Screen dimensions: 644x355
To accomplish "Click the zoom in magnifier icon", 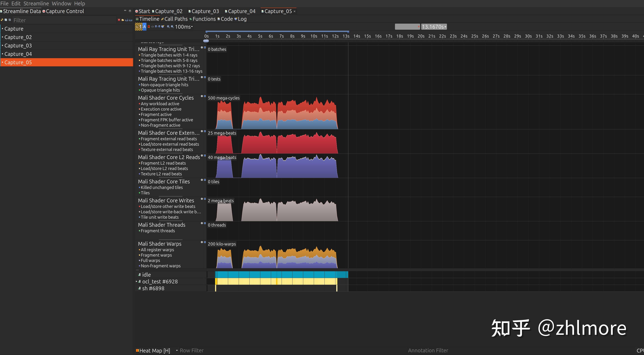I will (168, 27).
